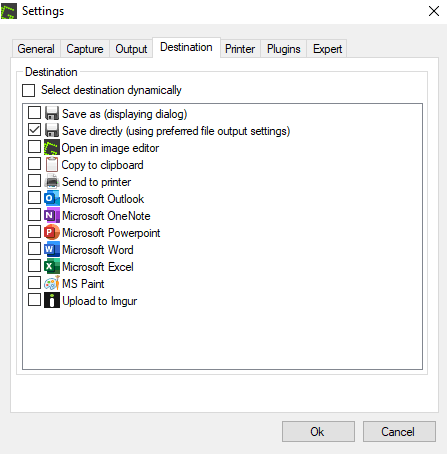This screenshot has width=447, height=454.
Task: Open the Plugins tab
Action: 284,49
